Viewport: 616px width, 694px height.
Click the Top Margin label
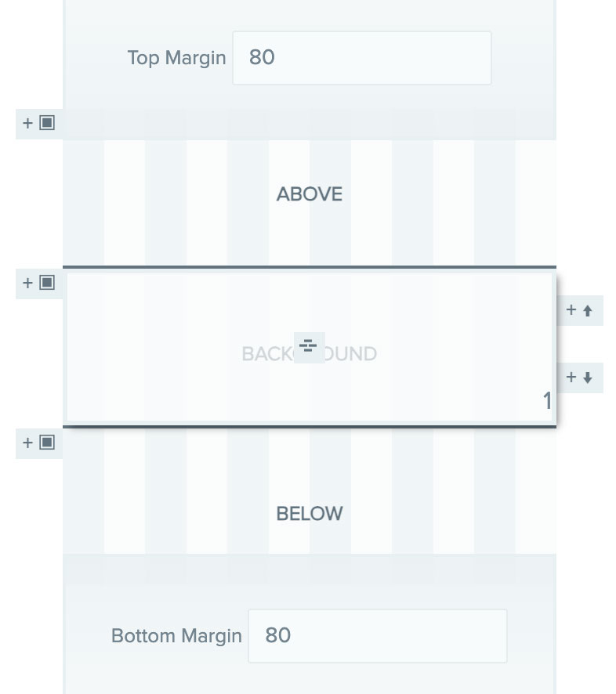click(176, 58)
